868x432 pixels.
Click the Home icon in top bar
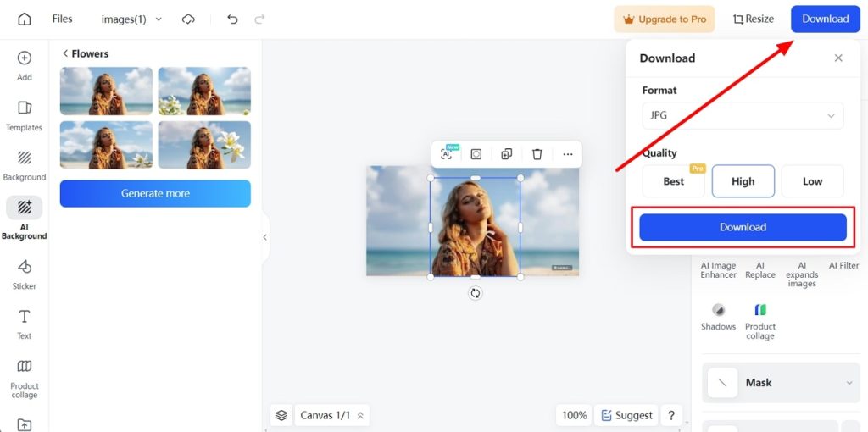point(24,19)
